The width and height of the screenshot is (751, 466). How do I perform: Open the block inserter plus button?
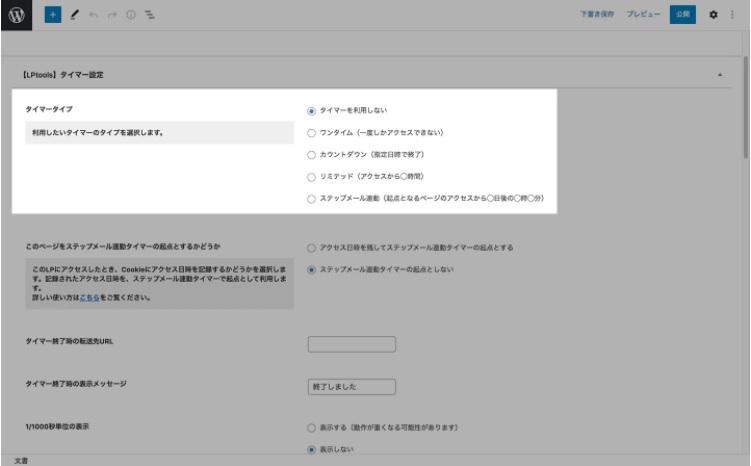[x=53, y=15]
